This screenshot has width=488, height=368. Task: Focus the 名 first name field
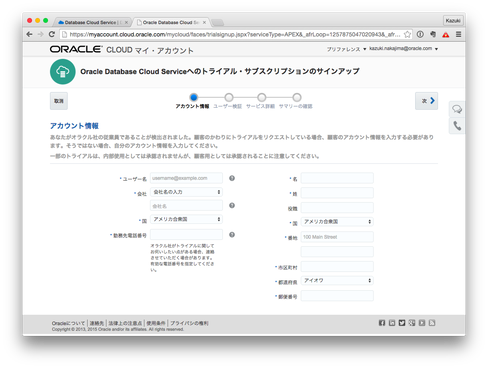337,178
